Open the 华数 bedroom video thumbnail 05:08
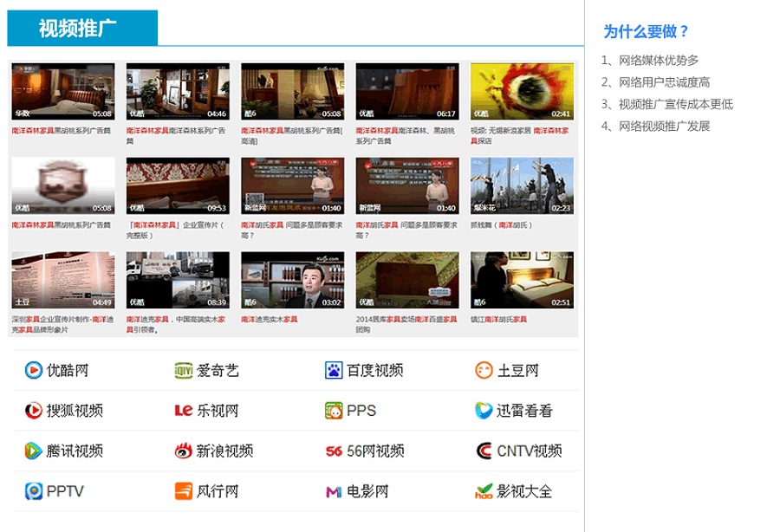Screen dimensions: 780x532 click(x=63, y=92)
